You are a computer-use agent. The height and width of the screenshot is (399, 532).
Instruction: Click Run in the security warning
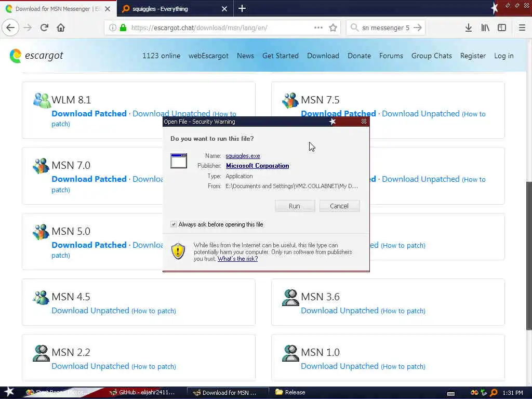(295, 206)
